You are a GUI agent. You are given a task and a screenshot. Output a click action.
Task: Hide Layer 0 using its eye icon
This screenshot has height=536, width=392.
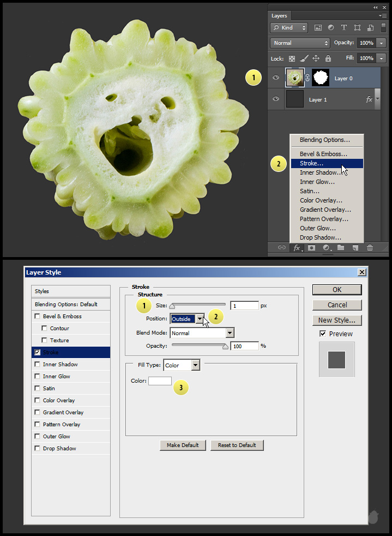[x=276, y=78]
